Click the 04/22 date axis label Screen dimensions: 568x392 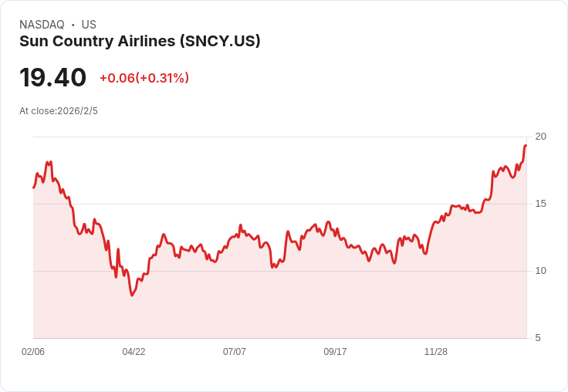point(134,352)
